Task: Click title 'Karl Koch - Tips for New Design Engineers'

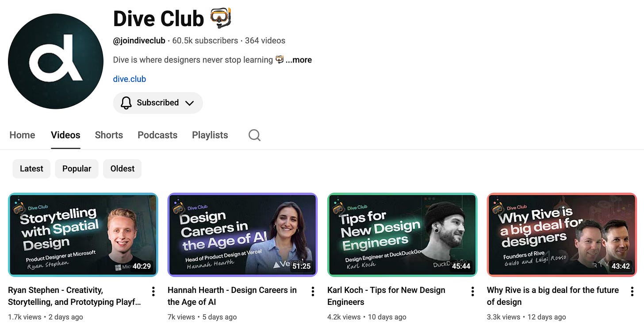Action: 386,296
